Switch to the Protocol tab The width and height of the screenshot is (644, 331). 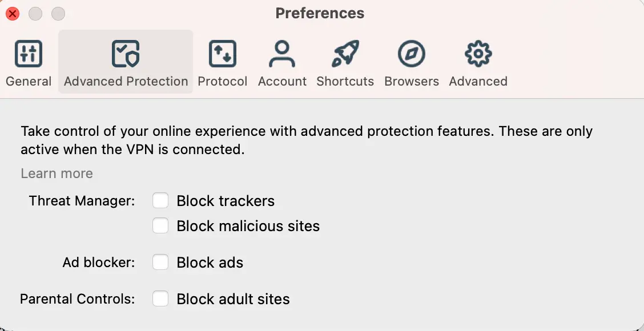222,63
